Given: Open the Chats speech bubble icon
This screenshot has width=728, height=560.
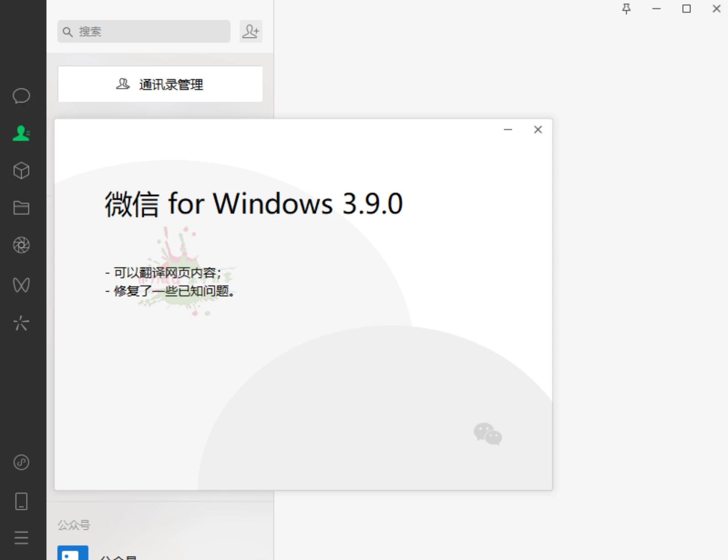Looking at the screenshot, I should (21, 96).
